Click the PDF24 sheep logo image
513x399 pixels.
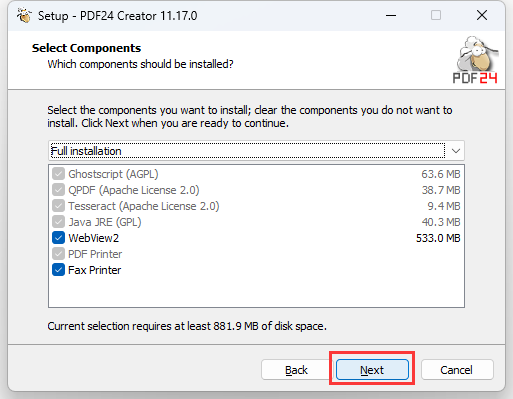click(x=475, y=60)
